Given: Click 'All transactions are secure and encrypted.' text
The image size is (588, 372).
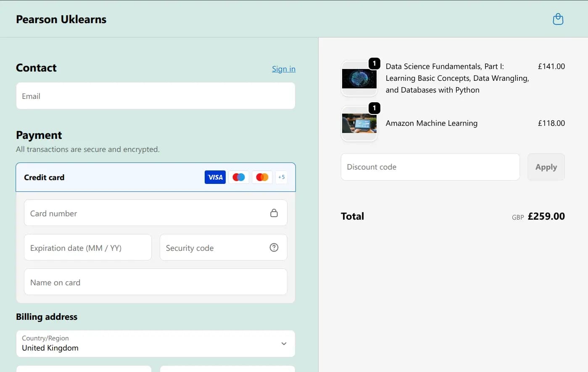Looking at the screenshot, I should click(x=88, y=149).
